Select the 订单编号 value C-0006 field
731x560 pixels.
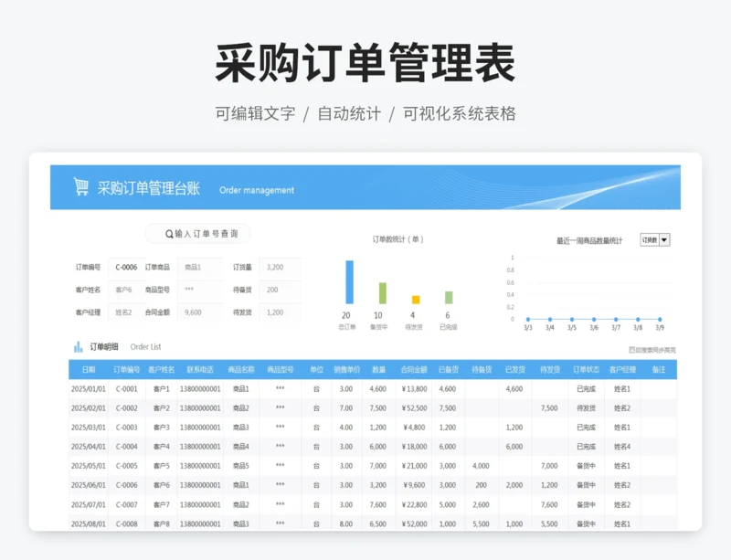126,267
